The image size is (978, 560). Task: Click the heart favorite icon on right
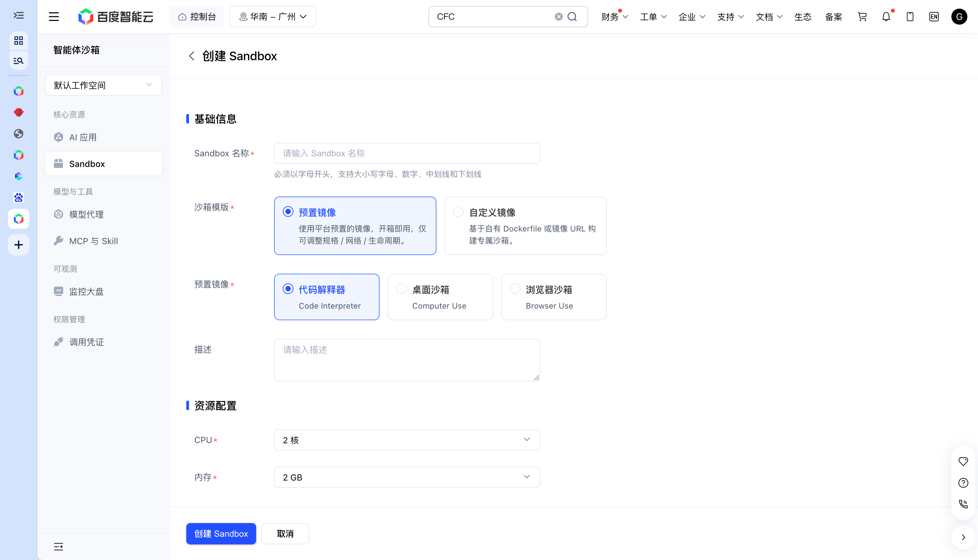pyautogui.click(x=963, y=461)
